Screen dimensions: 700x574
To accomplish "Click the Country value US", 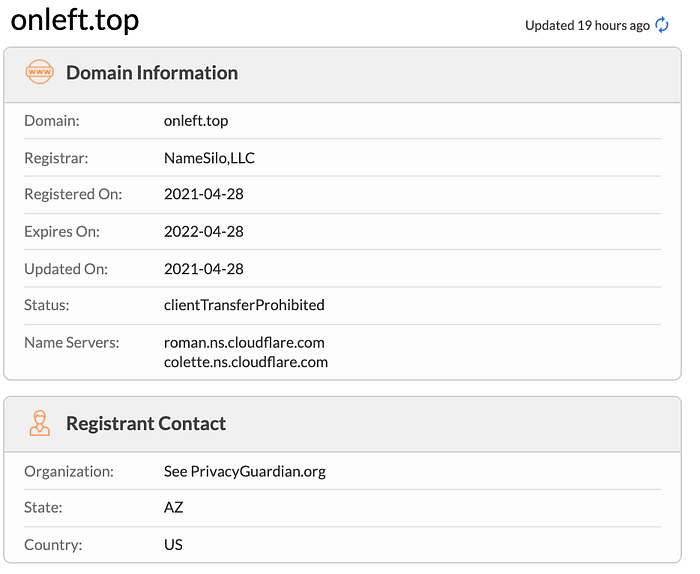I will (174, 545).
